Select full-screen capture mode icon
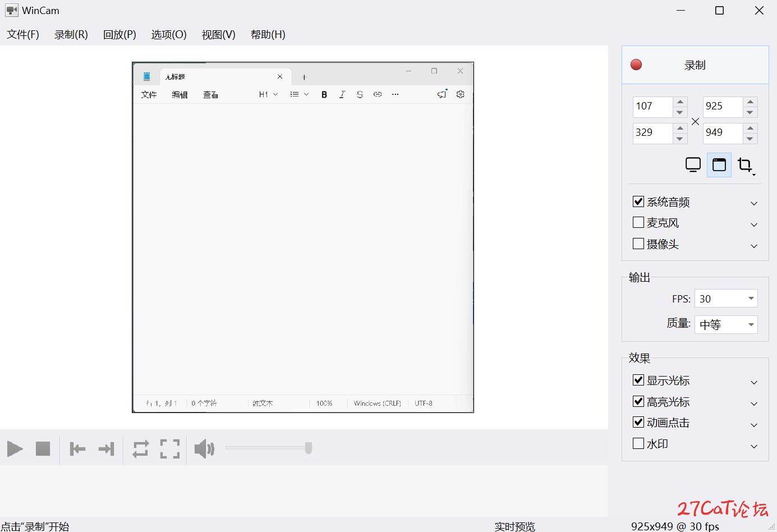The width and height of the screenshot is (777, 532). [693, 165]
